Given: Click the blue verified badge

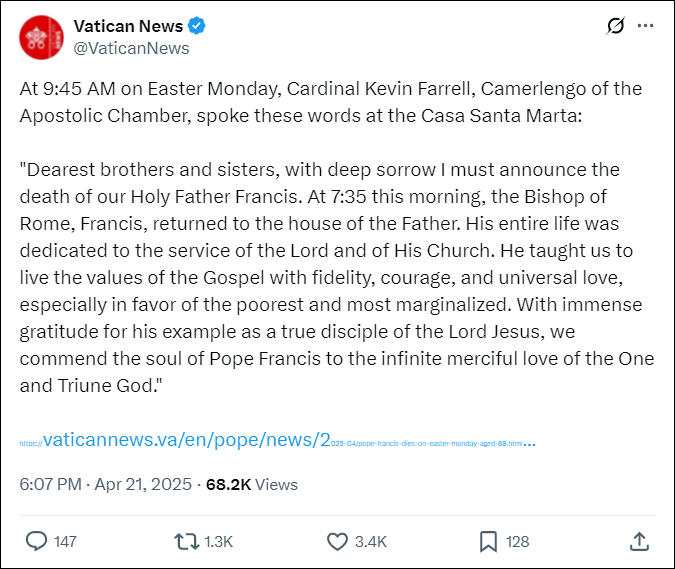Looking at the screenshot, I should [197, 26].
